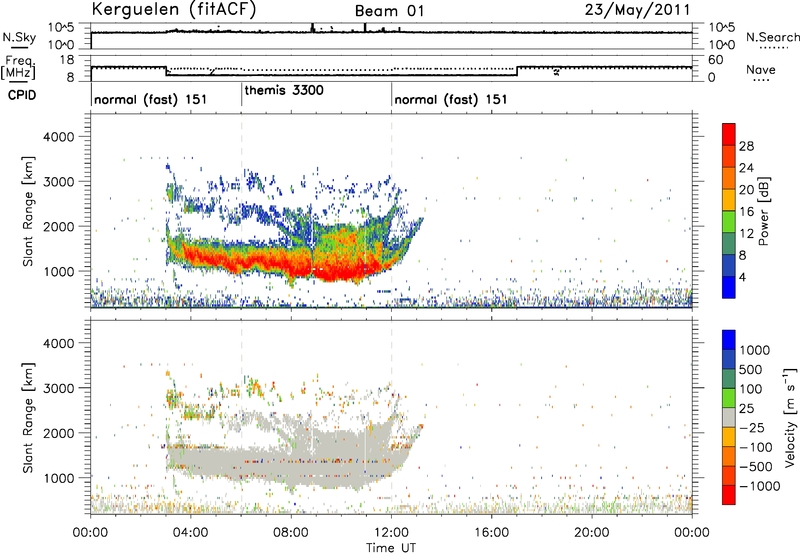Click the "10^5" tick beside N.Sky
Screen dimensions: 800x554
coord(61,28)
